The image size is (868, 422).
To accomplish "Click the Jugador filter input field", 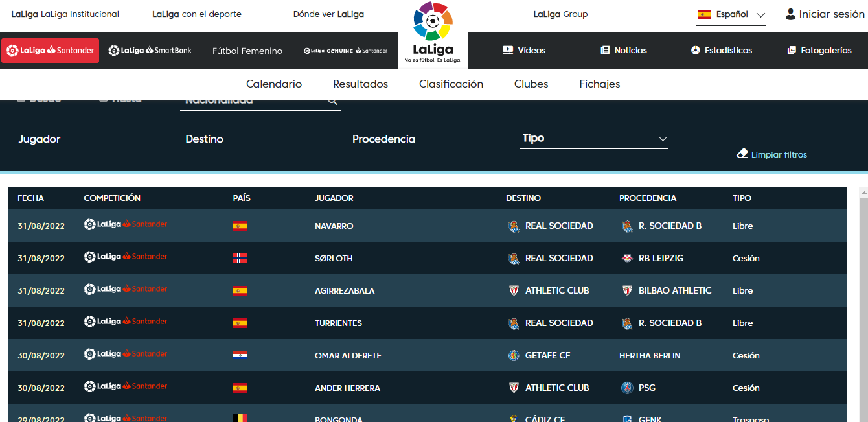I will tap(93, 139).
